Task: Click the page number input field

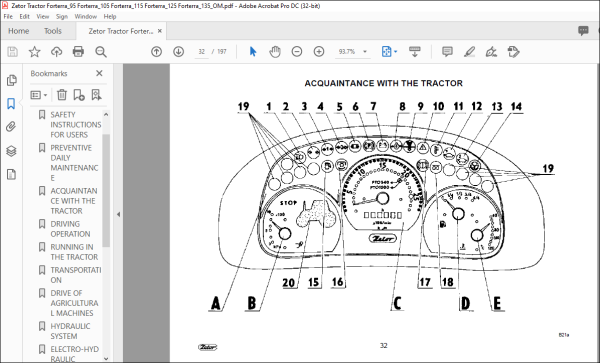Action: coord(201,52)
